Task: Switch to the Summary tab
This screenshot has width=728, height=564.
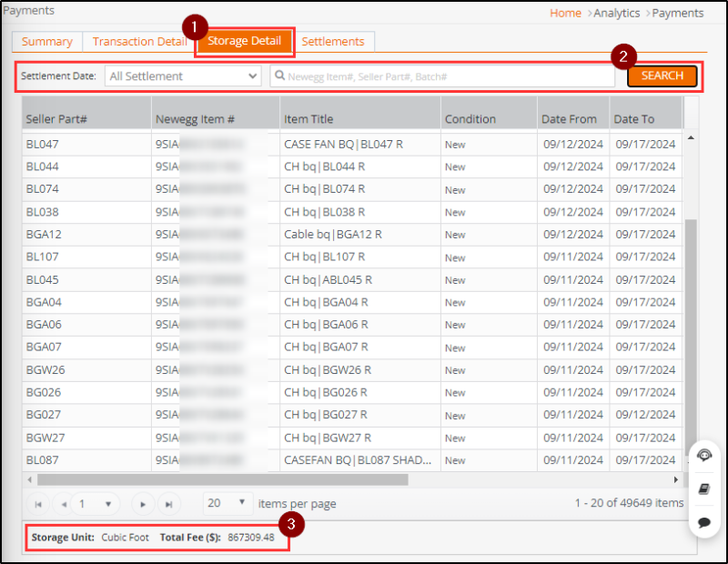Action: (x=46, y=41)
